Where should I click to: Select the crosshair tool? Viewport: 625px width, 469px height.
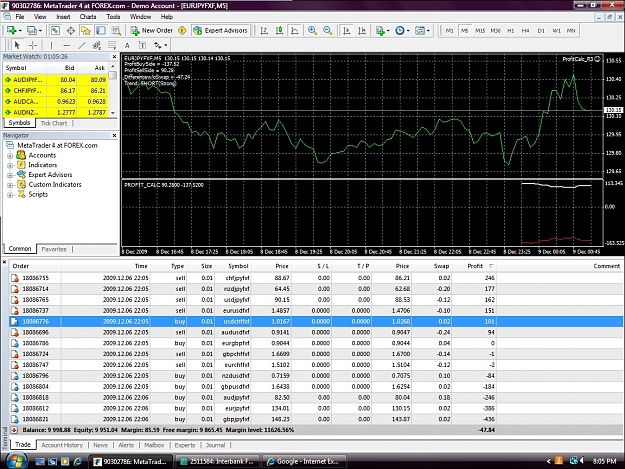[x=33, y=45]
